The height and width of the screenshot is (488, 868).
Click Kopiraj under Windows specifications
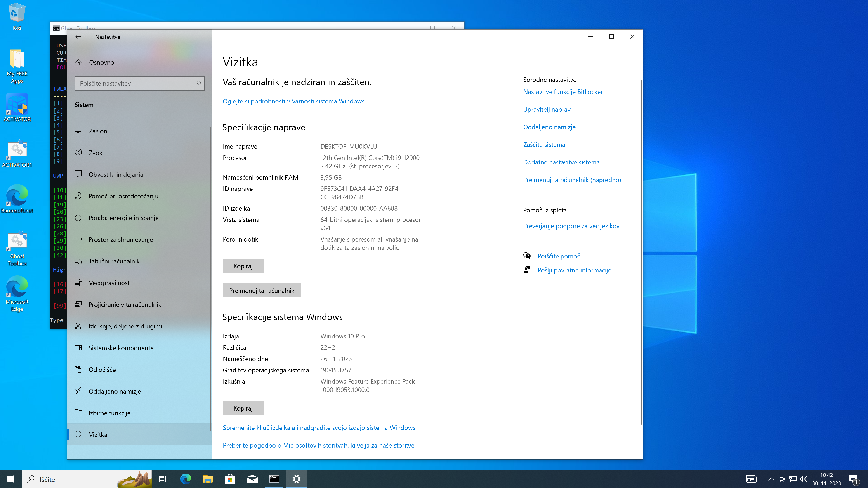243,408
